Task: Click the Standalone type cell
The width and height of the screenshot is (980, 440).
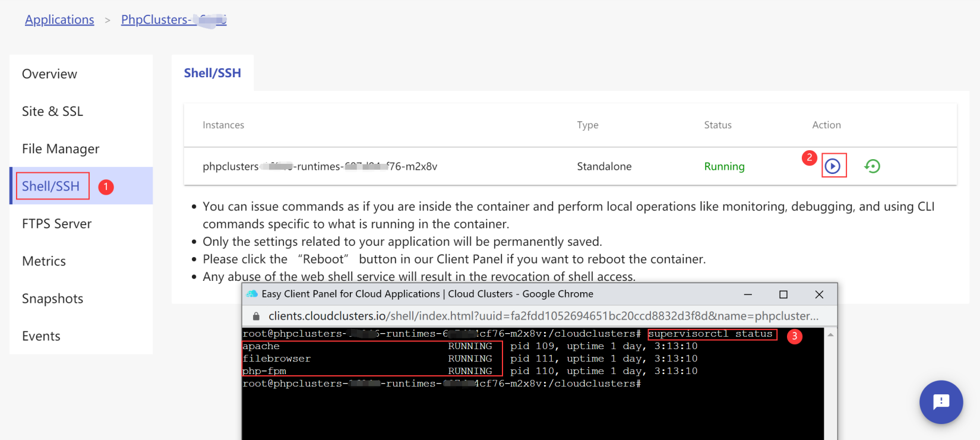Action: tap(604, 166)
